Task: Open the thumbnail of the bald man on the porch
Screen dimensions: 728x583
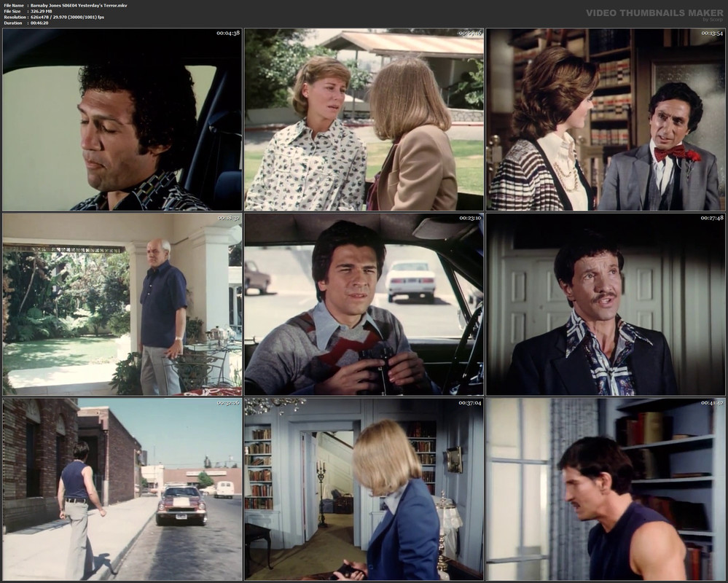Action: (122, 304)
